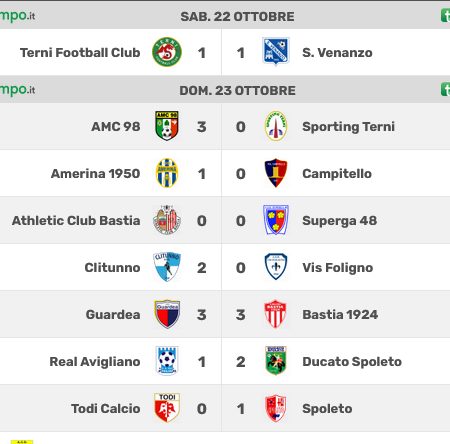Click the Athletic Club Bastia crest

(x=167, y=220)
